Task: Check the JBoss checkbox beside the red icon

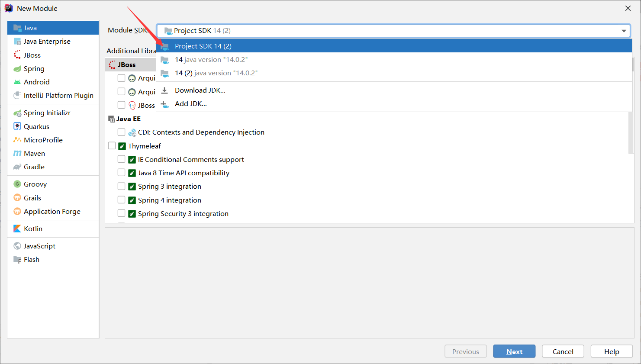Action: [122, 105]
